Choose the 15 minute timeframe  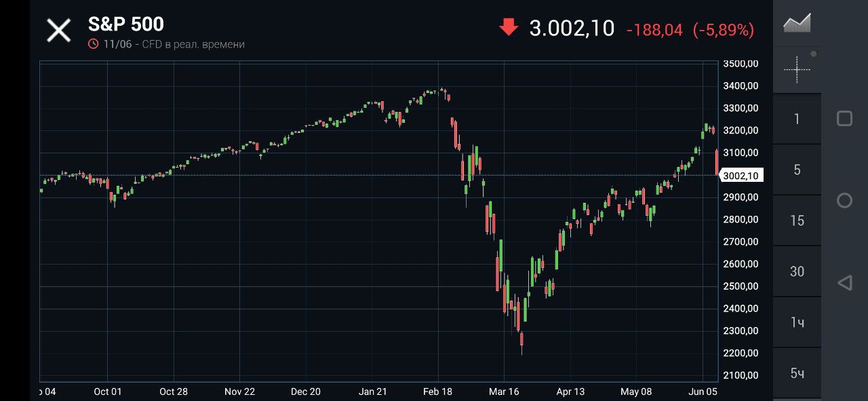(797, 221)
